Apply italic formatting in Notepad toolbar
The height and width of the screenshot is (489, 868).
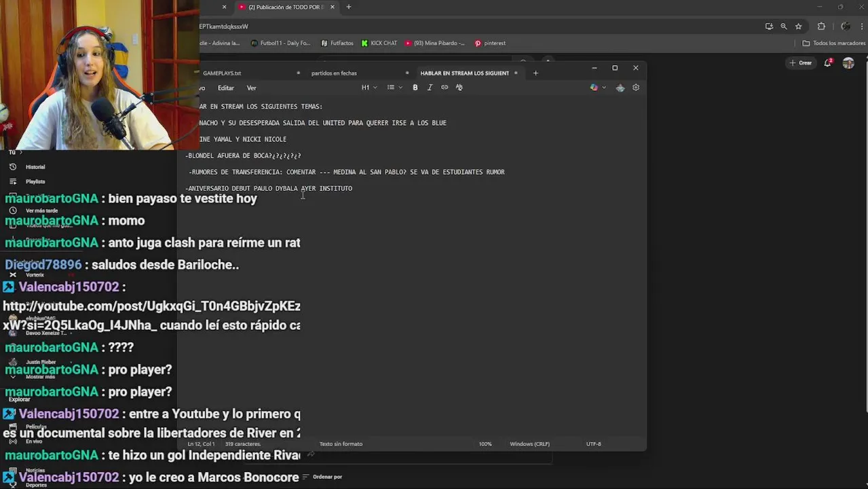pos(430,88)
